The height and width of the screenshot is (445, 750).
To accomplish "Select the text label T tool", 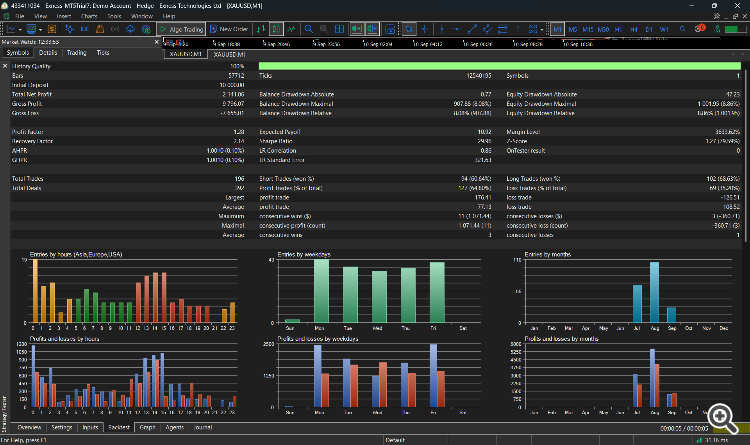I will pos(518,29).
